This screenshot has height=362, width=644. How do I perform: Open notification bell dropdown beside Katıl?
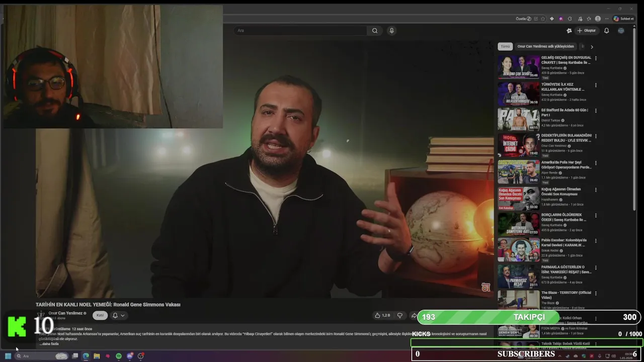coord(118,315)
